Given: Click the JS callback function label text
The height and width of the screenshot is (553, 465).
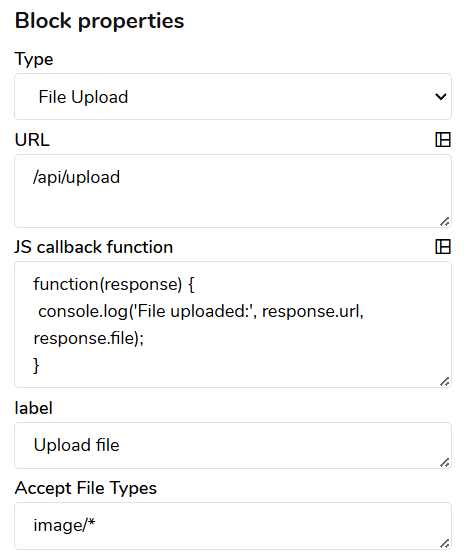Looking at the screenshot, I should 94,247.
